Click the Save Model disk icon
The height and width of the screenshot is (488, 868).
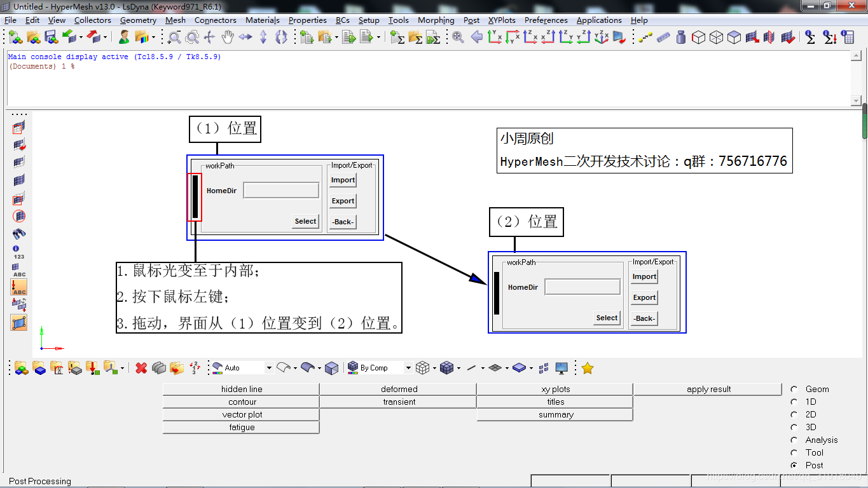51,37
